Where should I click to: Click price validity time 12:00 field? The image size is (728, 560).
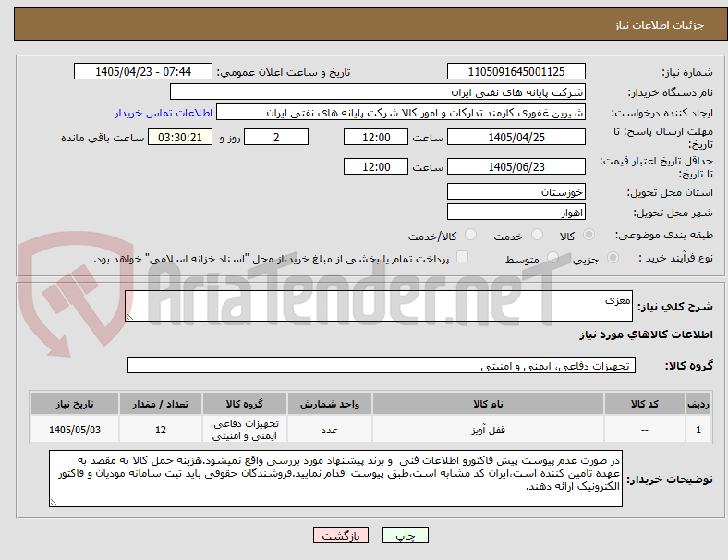(376, 166)
